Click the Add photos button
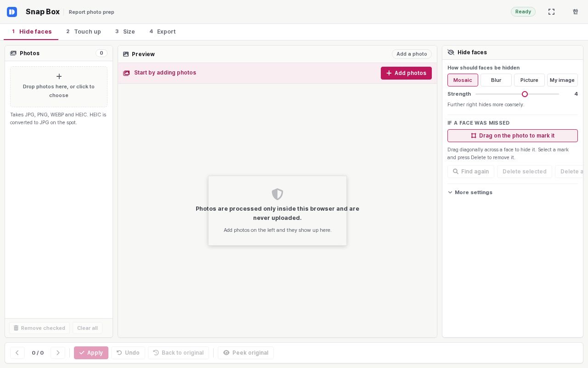The width and height of the screenshot is (588, 368). pyautogui.click(x=406, y=73)
